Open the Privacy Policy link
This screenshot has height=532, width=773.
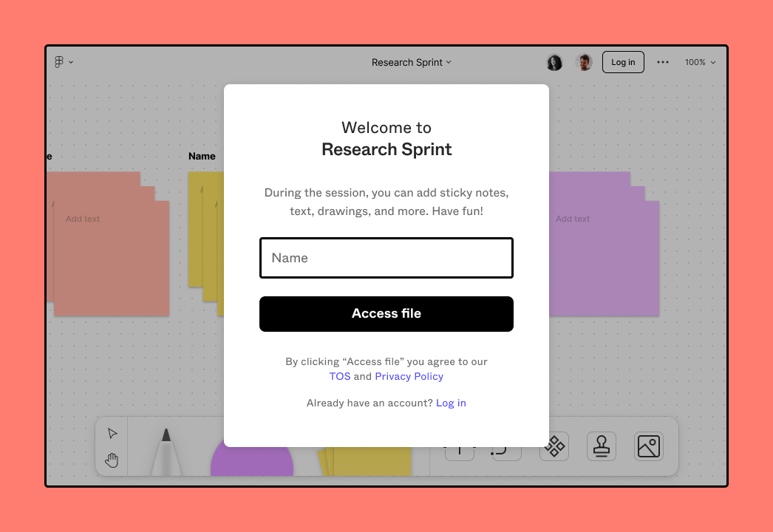(x=409, y=376)
